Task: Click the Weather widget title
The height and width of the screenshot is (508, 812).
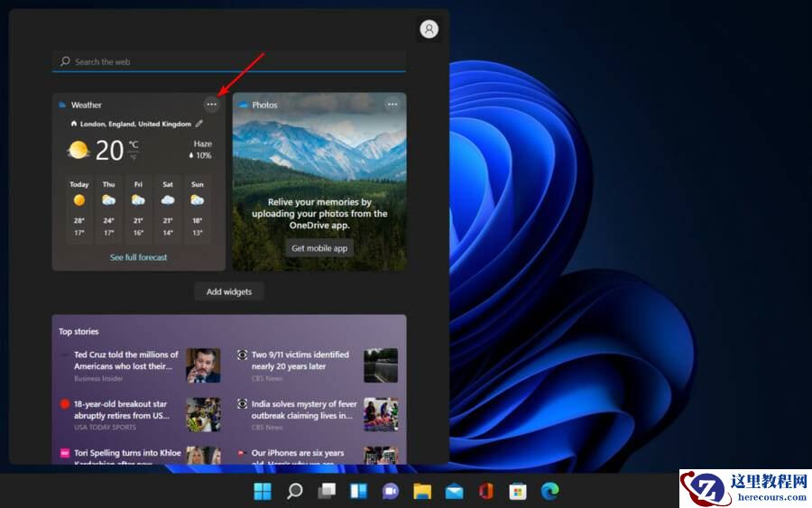Action: tap(86, 105)
